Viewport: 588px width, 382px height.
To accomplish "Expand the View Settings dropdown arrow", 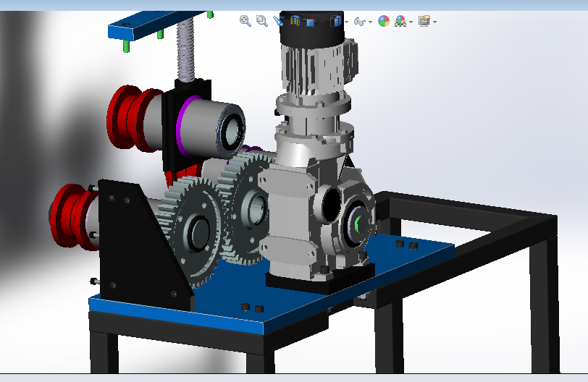I will point(435,22).
